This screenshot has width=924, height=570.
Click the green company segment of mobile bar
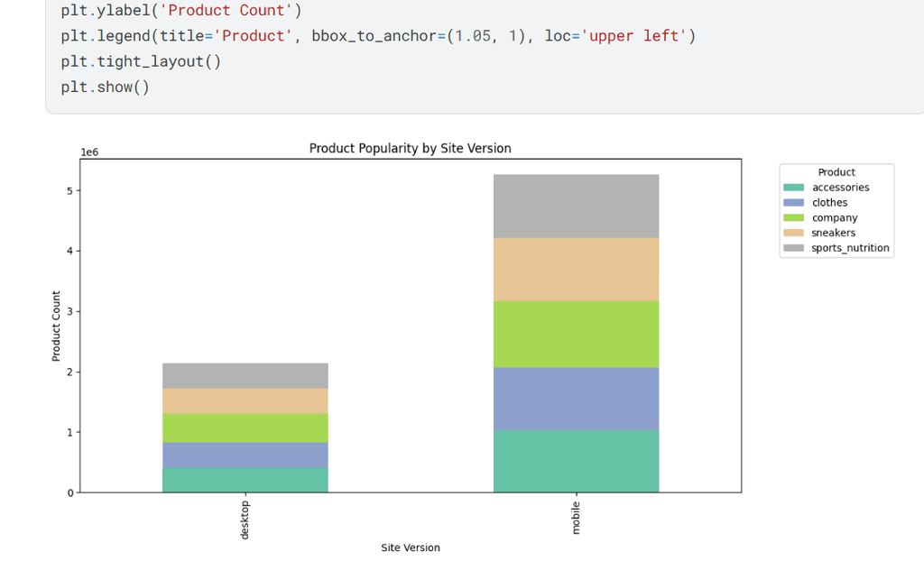576,334
